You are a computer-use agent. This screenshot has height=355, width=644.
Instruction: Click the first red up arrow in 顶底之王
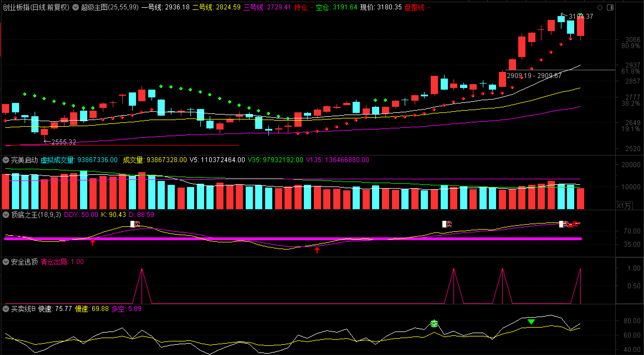(x=93, y=242)
